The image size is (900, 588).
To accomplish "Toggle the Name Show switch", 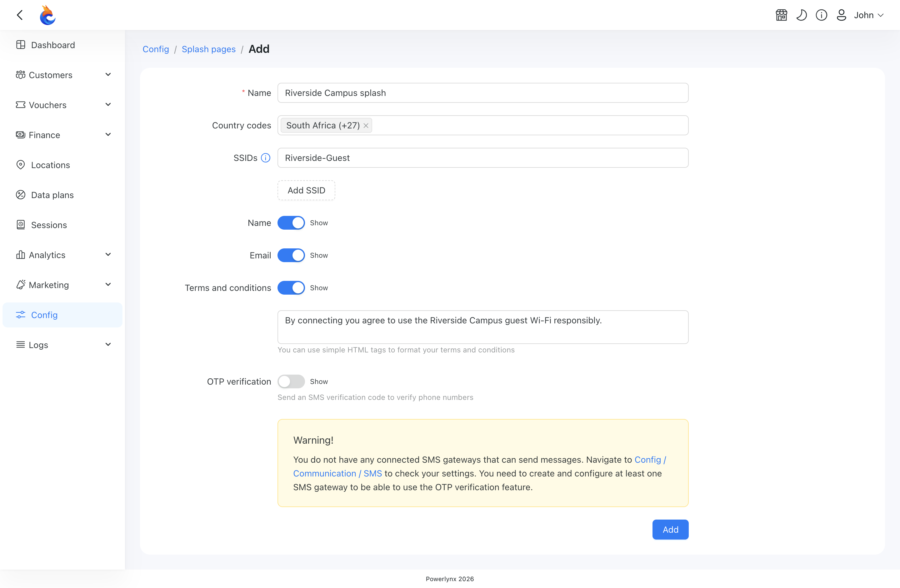I will point(291,223).
